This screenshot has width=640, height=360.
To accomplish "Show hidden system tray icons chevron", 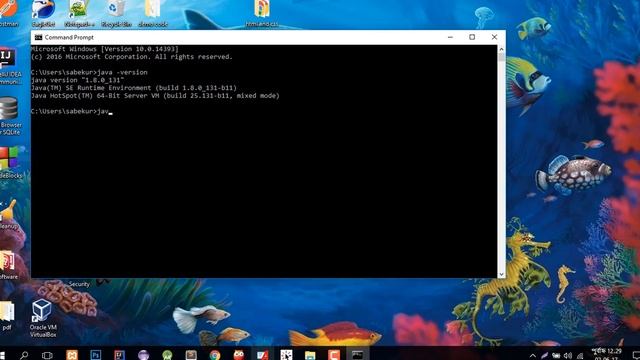I will 533,356.
